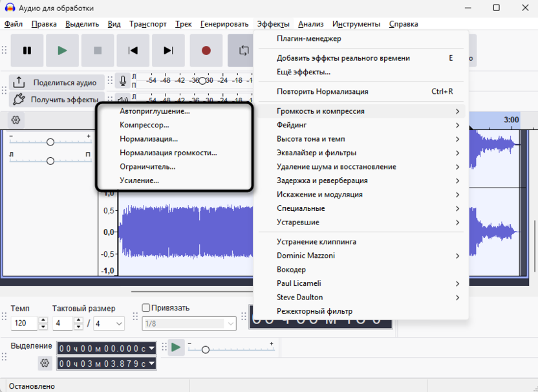Click the Получить эффекты button
Image resolution: width=538 pixels, height=392 pixels.
click(56, 100)
